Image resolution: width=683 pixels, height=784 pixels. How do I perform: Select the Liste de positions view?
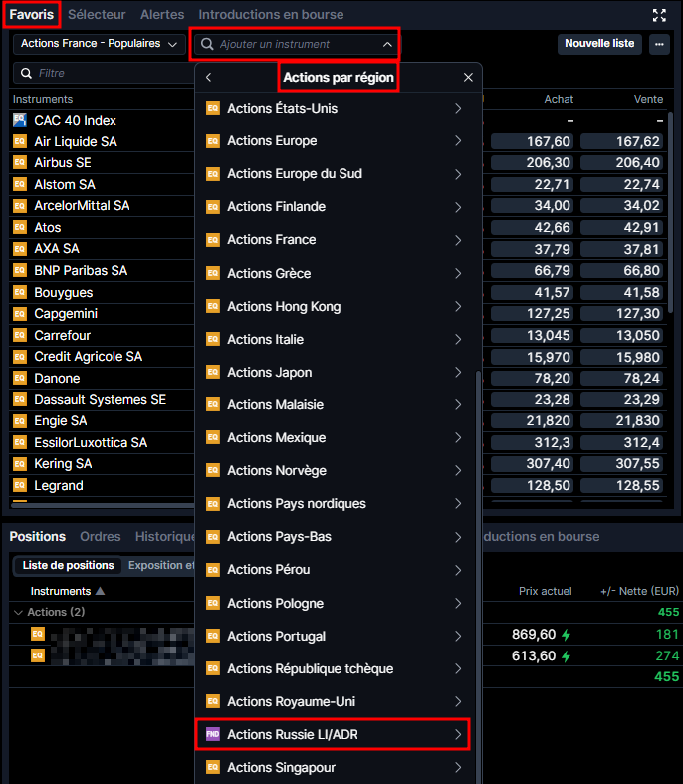coord(68,565)
